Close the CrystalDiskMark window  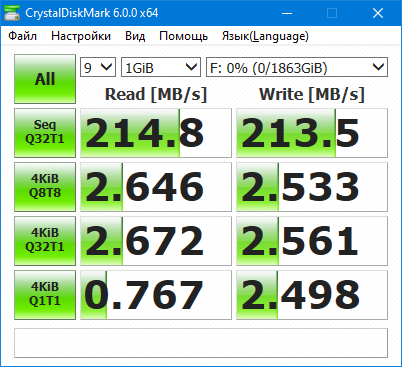378,13
